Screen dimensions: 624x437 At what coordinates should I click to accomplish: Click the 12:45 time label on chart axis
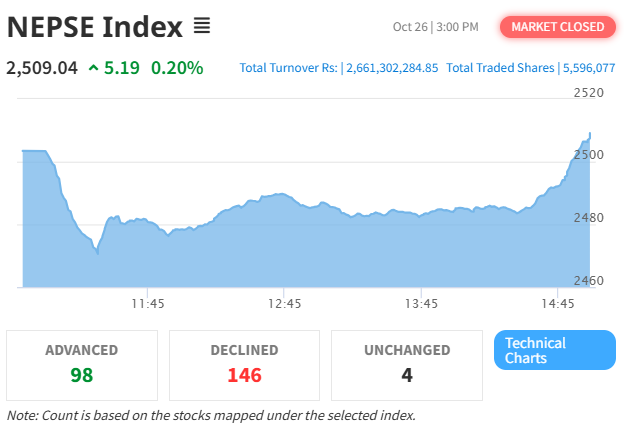click(284, 303)
